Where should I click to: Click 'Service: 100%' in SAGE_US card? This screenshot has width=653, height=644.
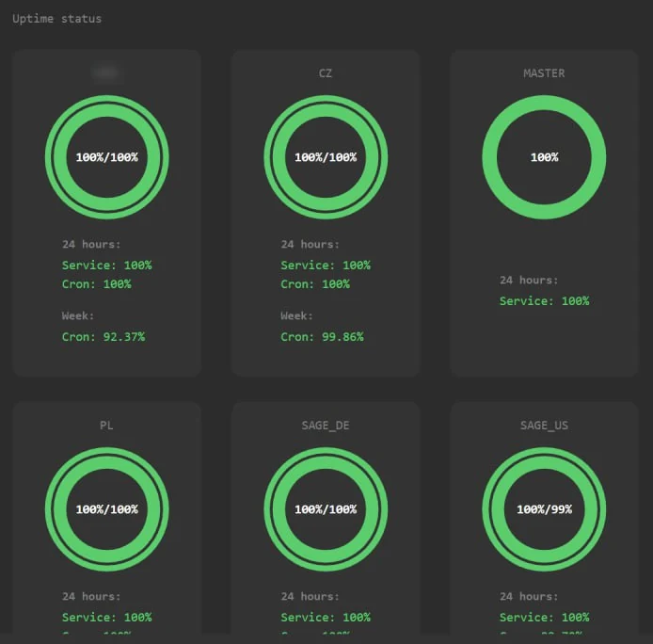pyautogui.click(x=544, y=617)
